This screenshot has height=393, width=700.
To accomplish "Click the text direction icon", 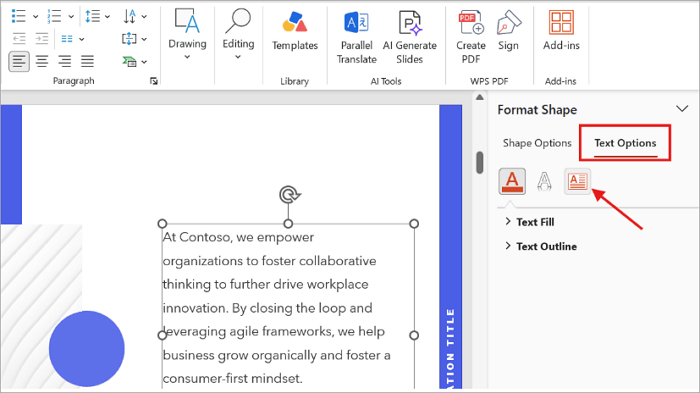I will (x=129, y=16).
